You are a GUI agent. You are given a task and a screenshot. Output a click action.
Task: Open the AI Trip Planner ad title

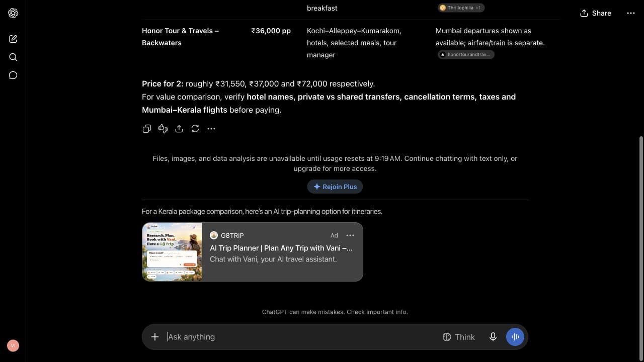pyautogui.click(x=281, y=248)
